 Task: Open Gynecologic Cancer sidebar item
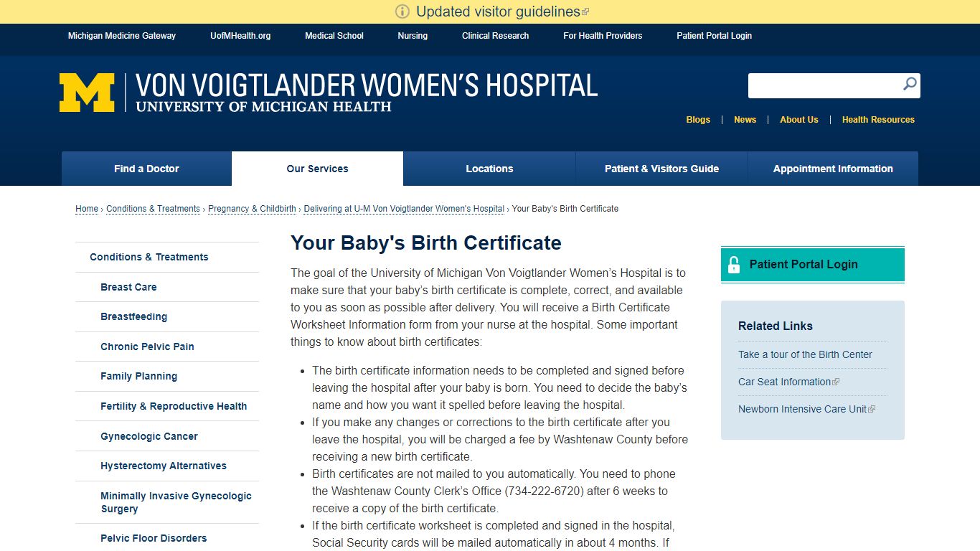(149, 436)
